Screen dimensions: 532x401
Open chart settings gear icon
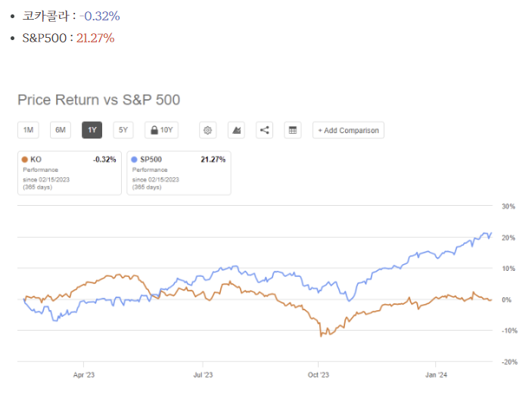pyautogui.click(x=207, y=130)
